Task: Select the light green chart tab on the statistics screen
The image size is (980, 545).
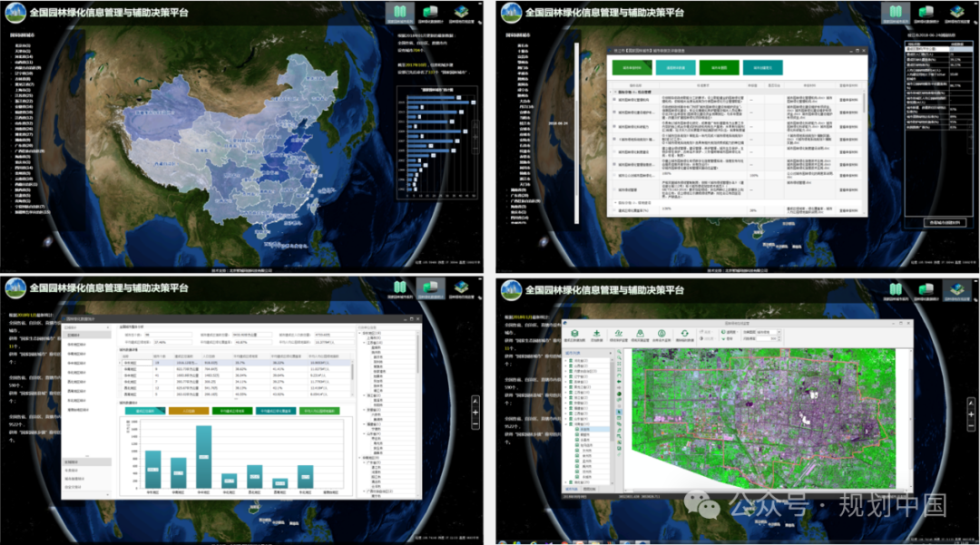Action: pyautogui.click(x=319, y=412)
